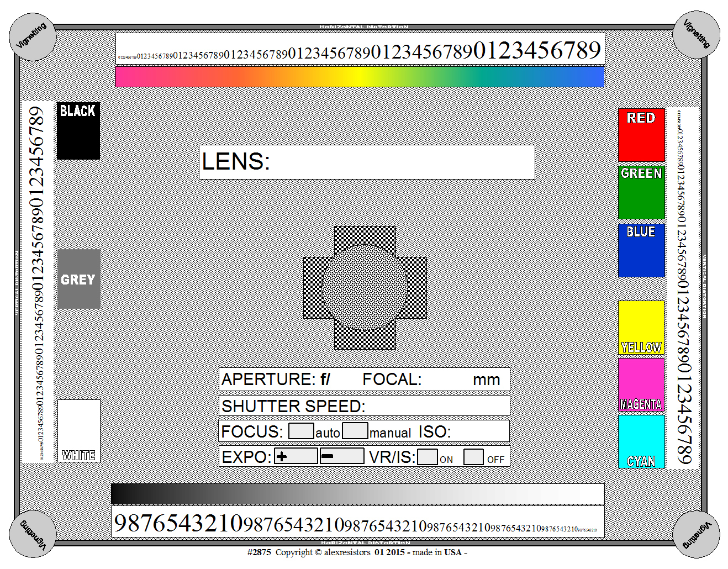Check the EXPO plus box
728x569 pixels.
pyautogui.click(x=296, y=456)
